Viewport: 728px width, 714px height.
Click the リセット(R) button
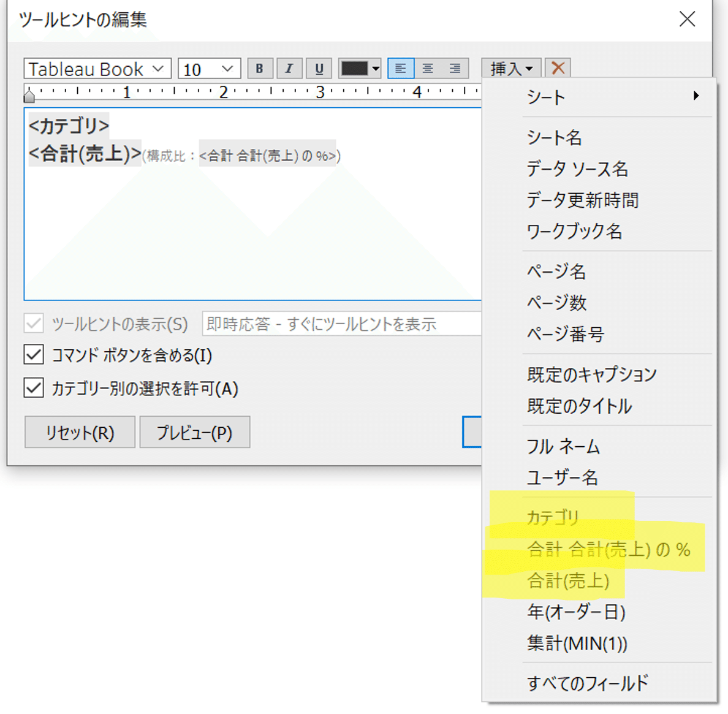pyautogui.click(x=80, y=432)
